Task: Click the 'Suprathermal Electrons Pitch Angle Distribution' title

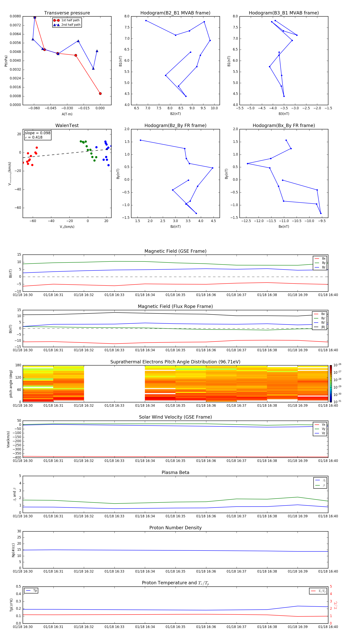Action: click(175, 362)
